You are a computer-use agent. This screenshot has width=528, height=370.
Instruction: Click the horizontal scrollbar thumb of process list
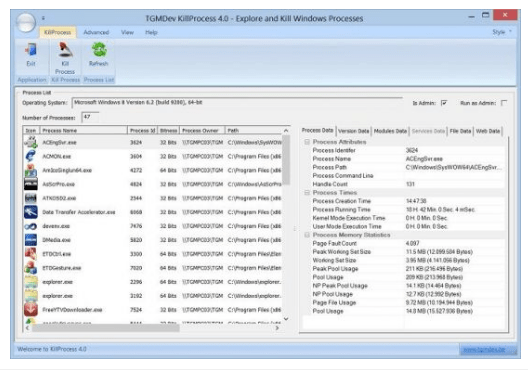(x=106, y=328)
